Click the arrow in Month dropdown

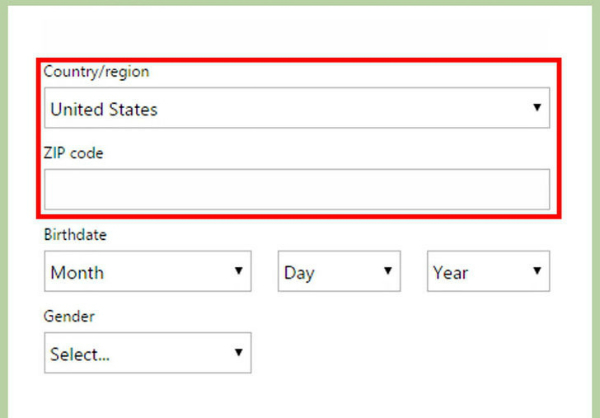click(239, 271)
